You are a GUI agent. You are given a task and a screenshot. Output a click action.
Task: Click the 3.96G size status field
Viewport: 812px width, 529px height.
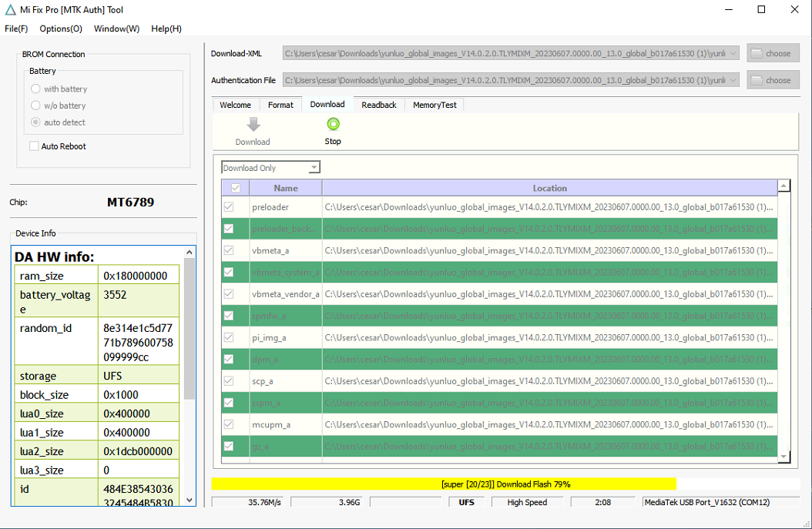click(328, 502)
